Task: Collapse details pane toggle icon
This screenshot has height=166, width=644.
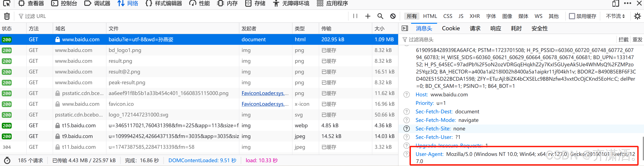Action: 405,28
